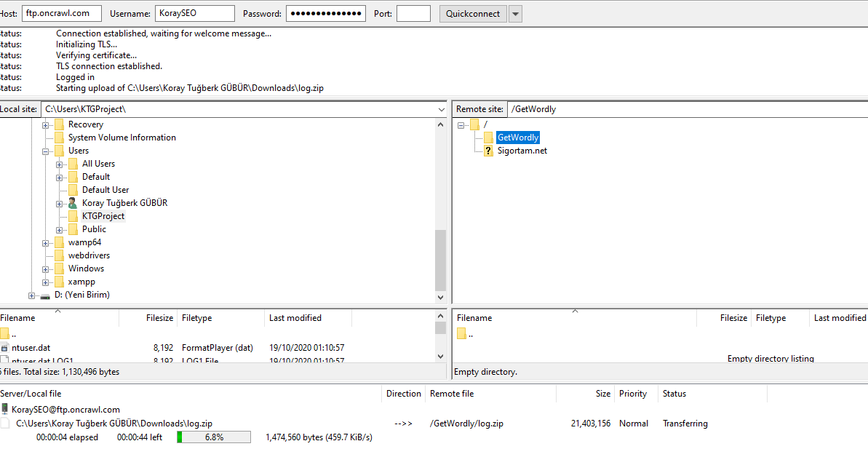
Task: Select the System Volume Information folder icon
Action: coord(59,138)
